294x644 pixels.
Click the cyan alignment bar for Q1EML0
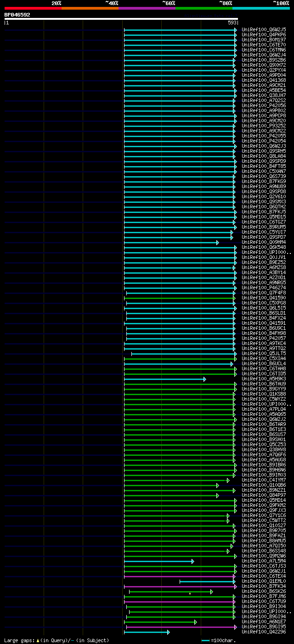coord(208,581)
